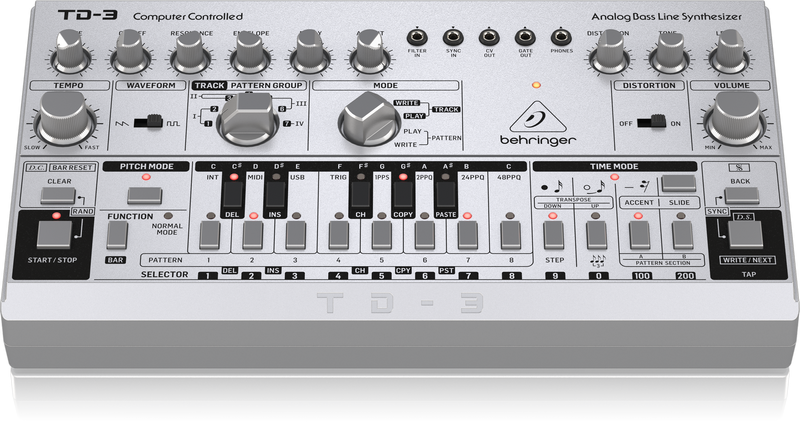Select pattern 1 C key button
Image resolution: width=800 pixels, height=422 pixels.
(x=210, y=235)
